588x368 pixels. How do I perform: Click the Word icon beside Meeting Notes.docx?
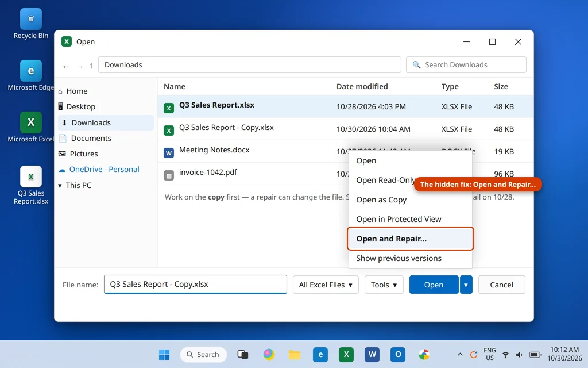pyautogui.click(x=169, y=153)
